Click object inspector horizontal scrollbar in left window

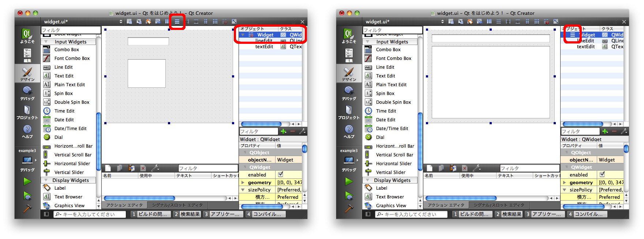coord(261,124)
